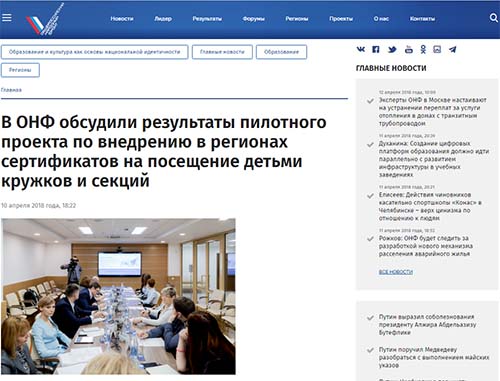Click the ONF logo in the header
Image resolution: width=500 pixels, height=381 pixels.
click(45, 19)
